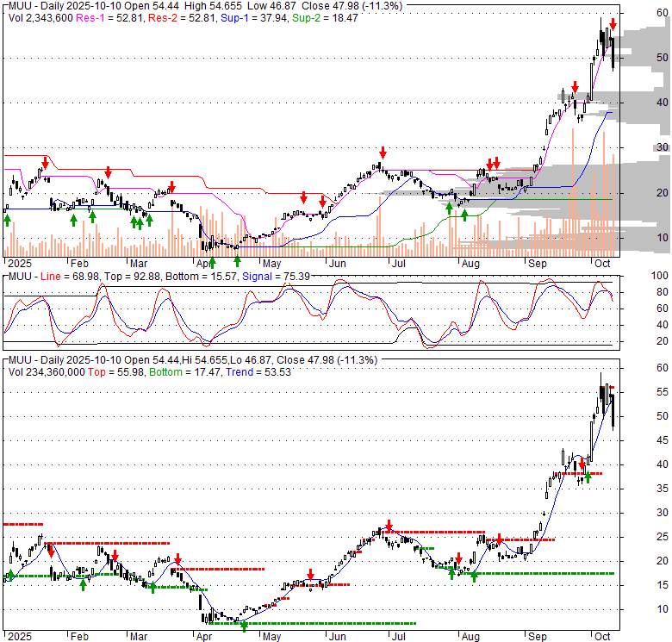Click the red arrow above late September candles, top chart
Viewport: 672px width, 642px height.
click(575, 88)
